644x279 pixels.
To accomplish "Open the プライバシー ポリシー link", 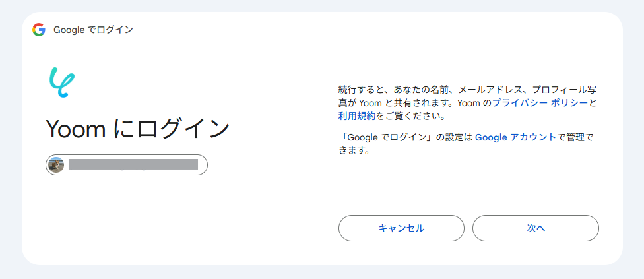I will pyautogui.click(x=540, y=103).
